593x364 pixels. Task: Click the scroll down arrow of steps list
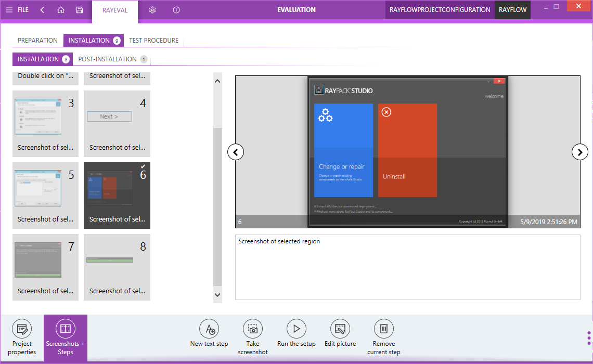pos(217,295)
